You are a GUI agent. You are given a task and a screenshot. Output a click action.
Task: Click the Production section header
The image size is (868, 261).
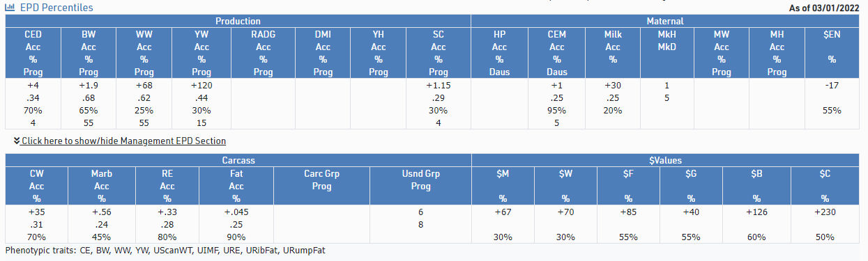click(238, 21)
